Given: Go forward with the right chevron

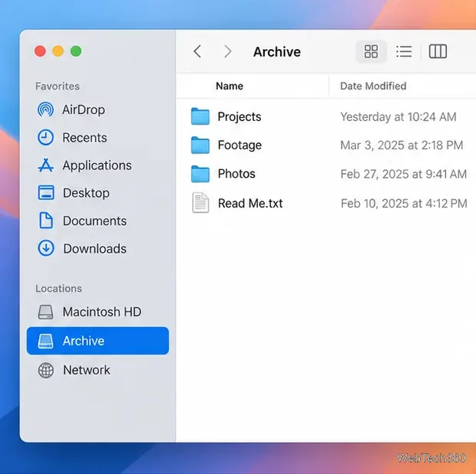Looking at the screenshot, I should [228, 51].
